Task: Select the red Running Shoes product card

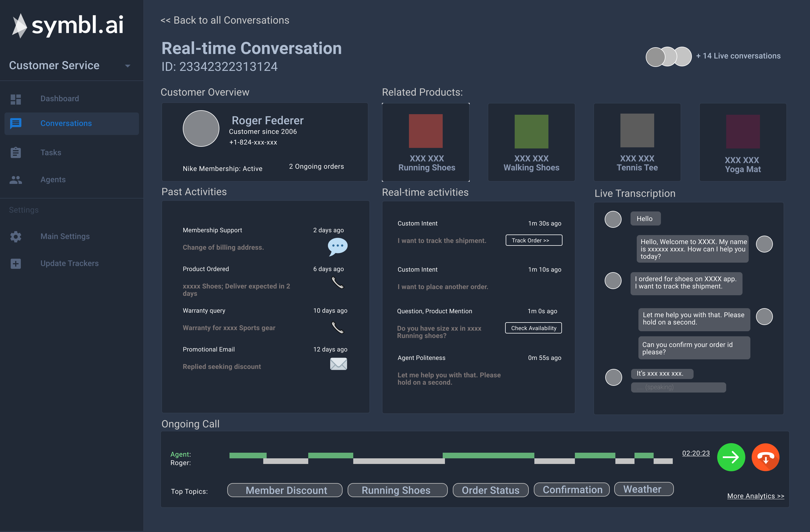Action: tap(426, 142)
